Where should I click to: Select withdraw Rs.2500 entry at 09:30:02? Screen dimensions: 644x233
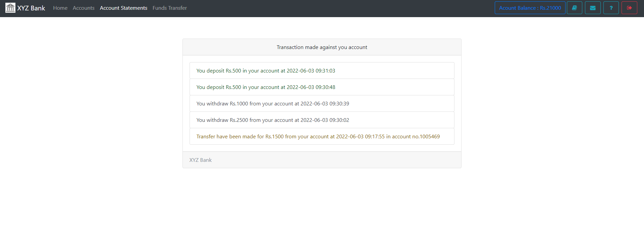tap(322, 120)
